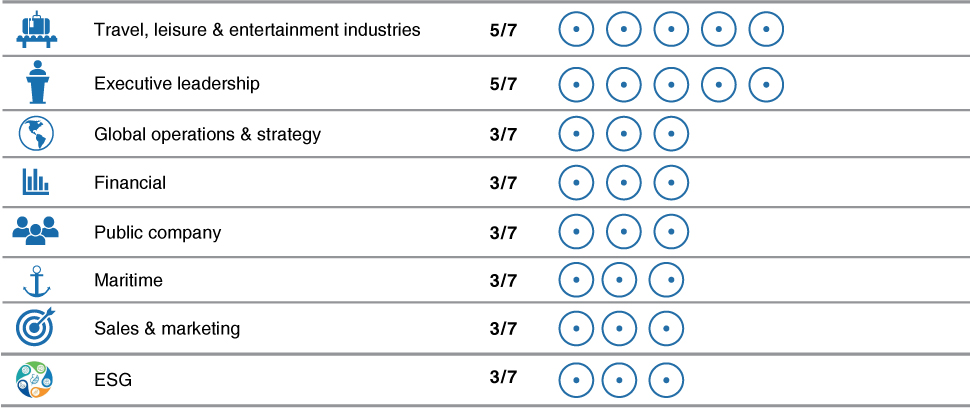Select third circle in Public company row
Screen dimensions: 970x408
[x=671, y=232]
